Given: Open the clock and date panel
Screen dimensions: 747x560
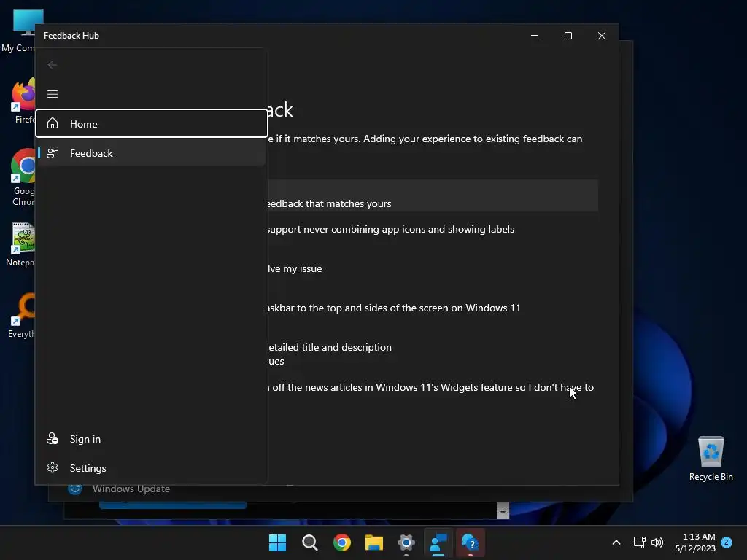Looking at the screenshot, I should pyautogui.click(x=695, y=542).
